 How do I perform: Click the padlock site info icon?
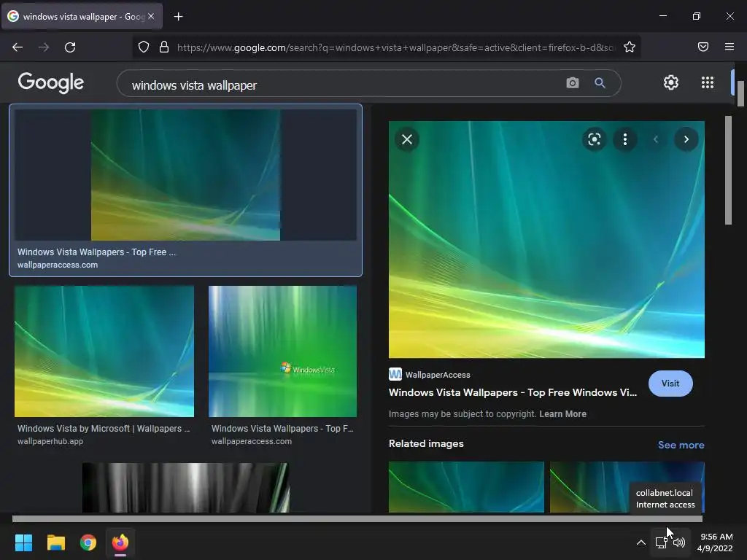[x=164, y=47]
